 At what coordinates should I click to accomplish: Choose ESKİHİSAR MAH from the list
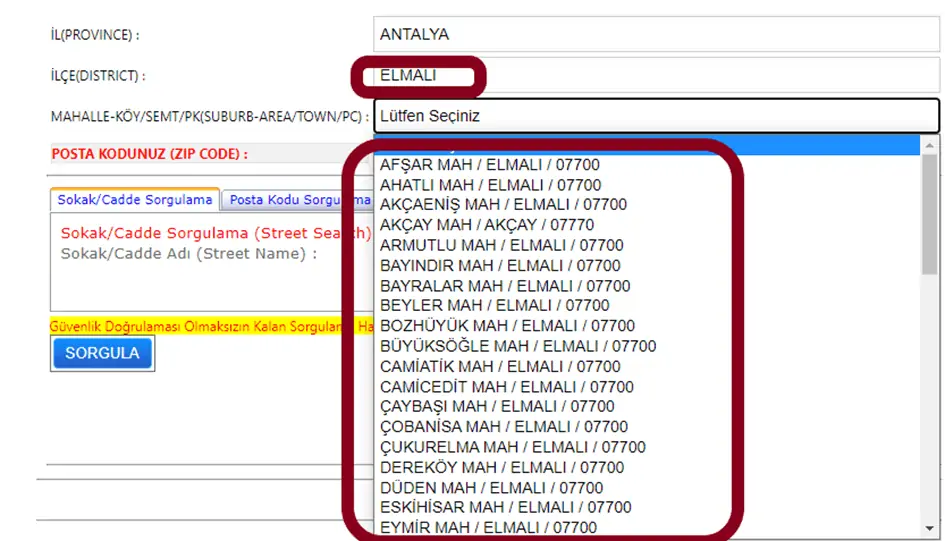point(506,507)
